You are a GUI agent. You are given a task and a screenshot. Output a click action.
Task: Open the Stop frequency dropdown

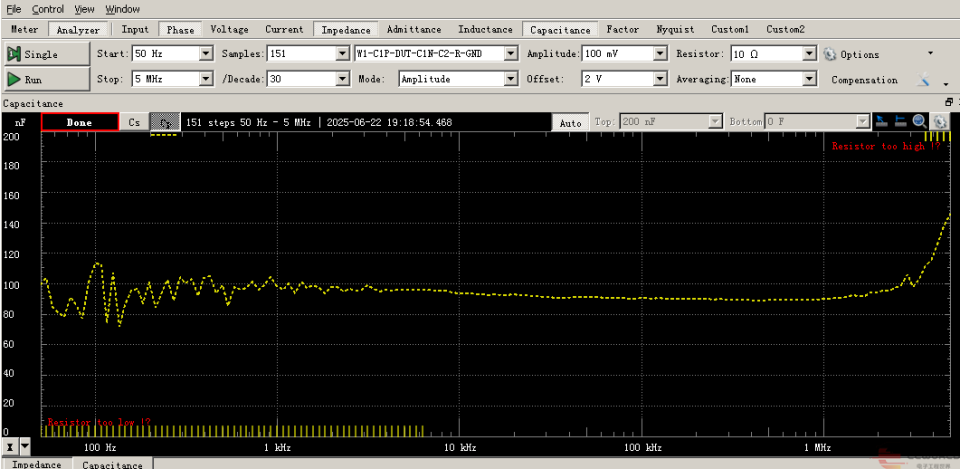[206, 79]
